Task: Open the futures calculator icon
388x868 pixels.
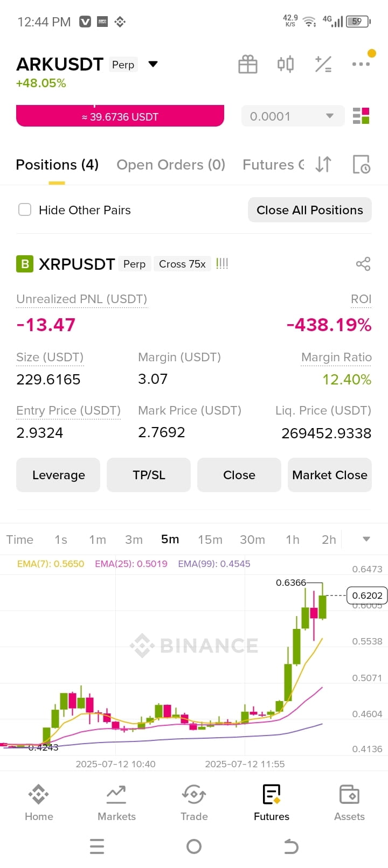Action: pyautogui.click(x=323, y=64)
